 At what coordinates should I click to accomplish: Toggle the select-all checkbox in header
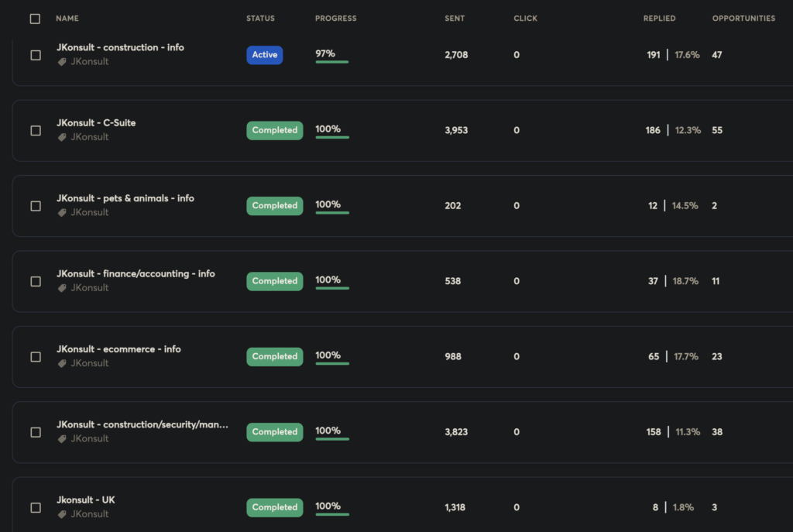point(35,19)
